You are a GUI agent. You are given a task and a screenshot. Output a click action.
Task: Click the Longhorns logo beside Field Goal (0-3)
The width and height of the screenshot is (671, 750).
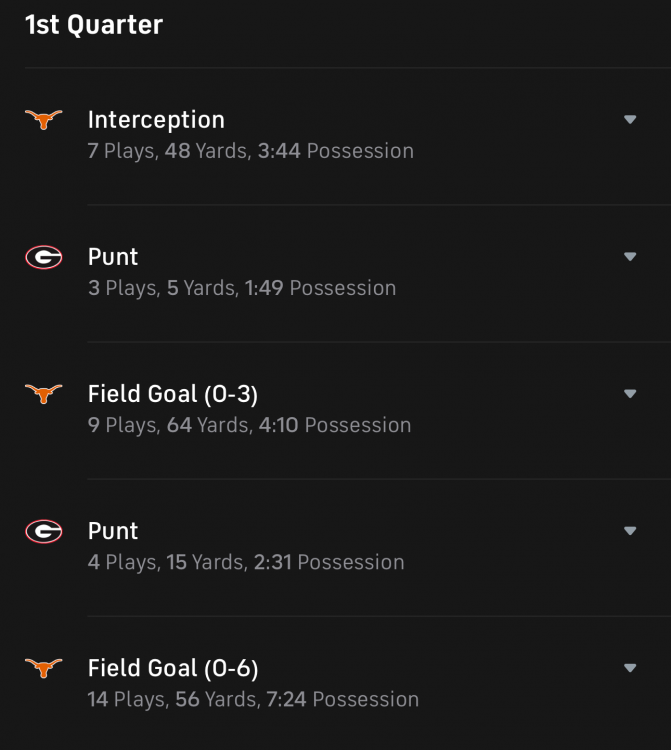coord(43,394)
